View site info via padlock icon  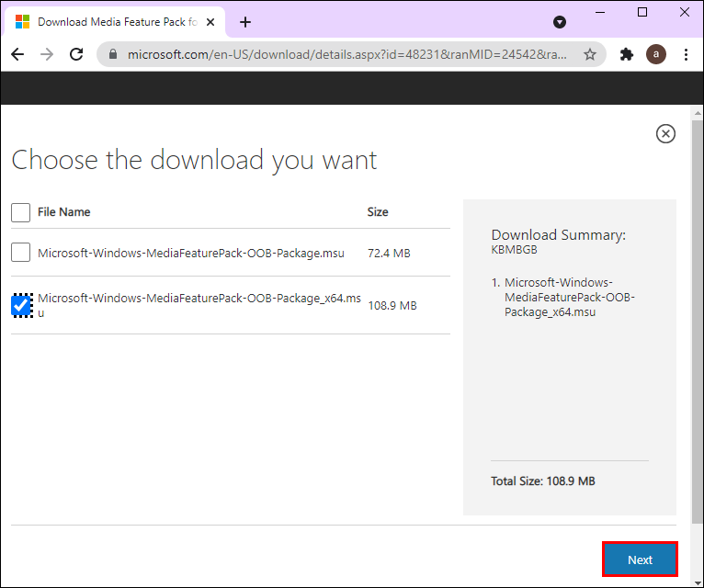[x=113, y=54]
